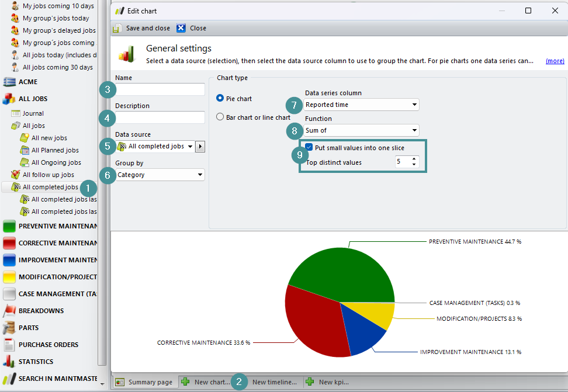
Task: Open the STATISTICS chart icon
Action: coord(9,362)
